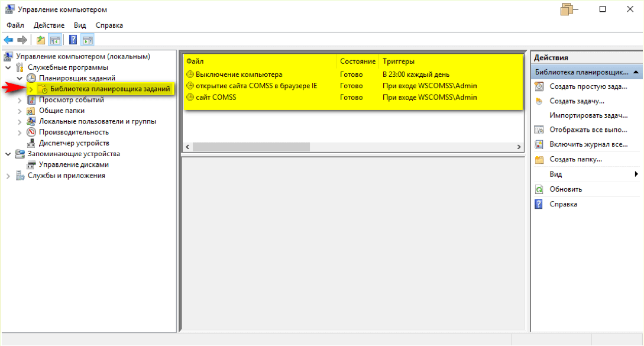The height and width of the screenshot is (346, 644).
Task: Click the Обновить refresh icon
Action: pyautogui.click(x=539, y=189)
